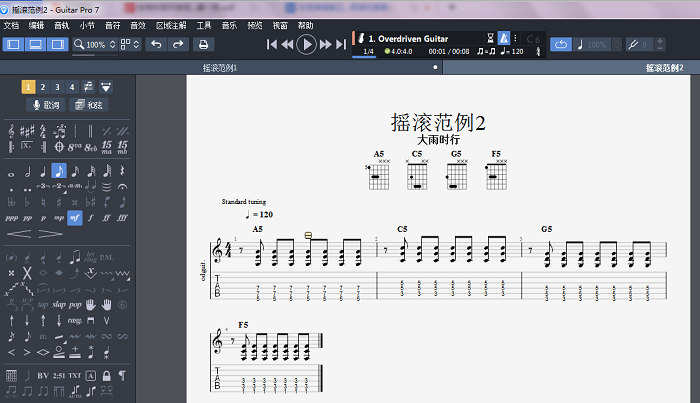The image size is (700, 403).
Task: Rewind to the previous bar
Action: pyautogui.click(x=288, y=44)
